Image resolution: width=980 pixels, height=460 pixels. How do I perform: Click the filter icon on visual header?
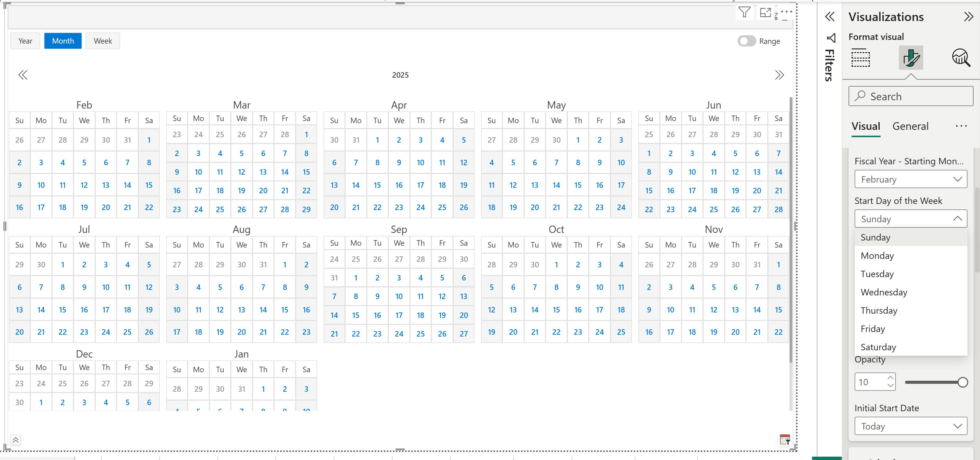(x=744, y=12)
